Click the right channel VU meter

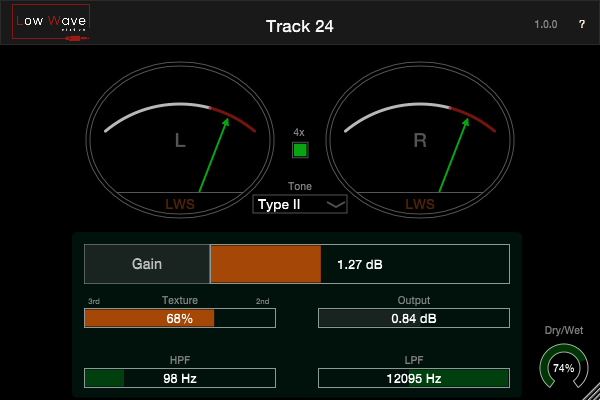[x=420, y=140]
